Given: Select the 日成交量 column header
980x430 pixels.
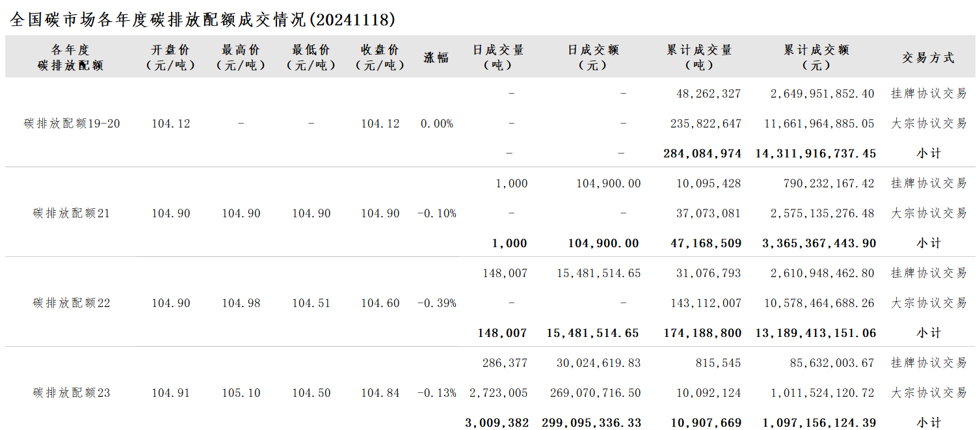Looking at the screenshot, I should click(x=499, y=57).
